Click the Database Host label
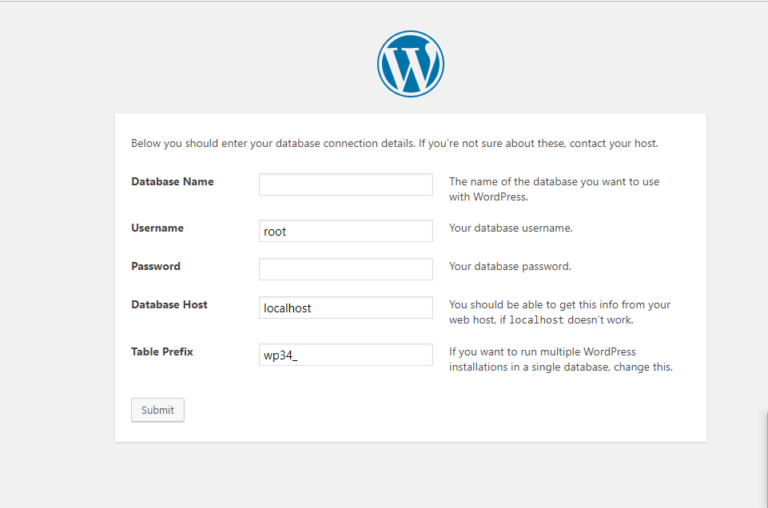768x508 pixels. point(169,305)
